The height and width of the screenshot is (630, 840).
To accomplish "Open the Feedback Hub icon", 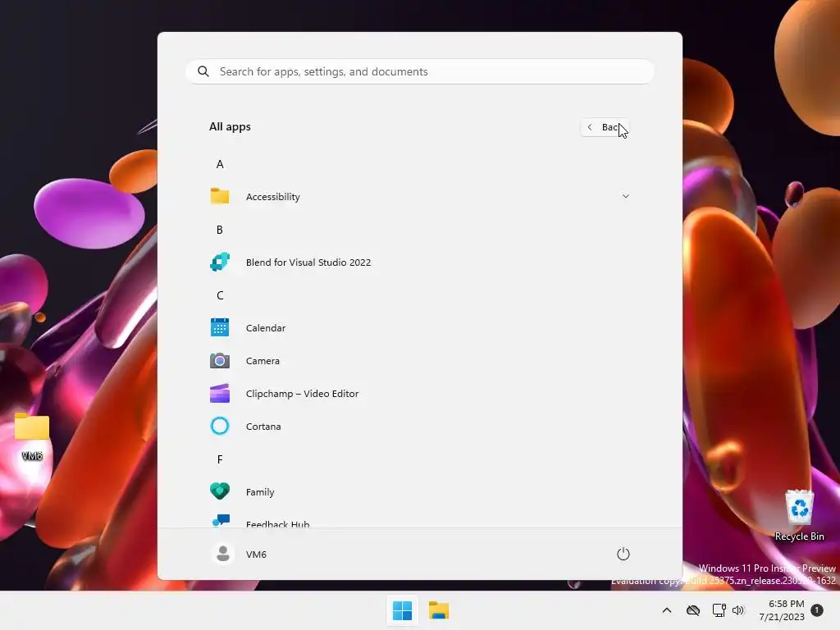I will pos(220,520).
